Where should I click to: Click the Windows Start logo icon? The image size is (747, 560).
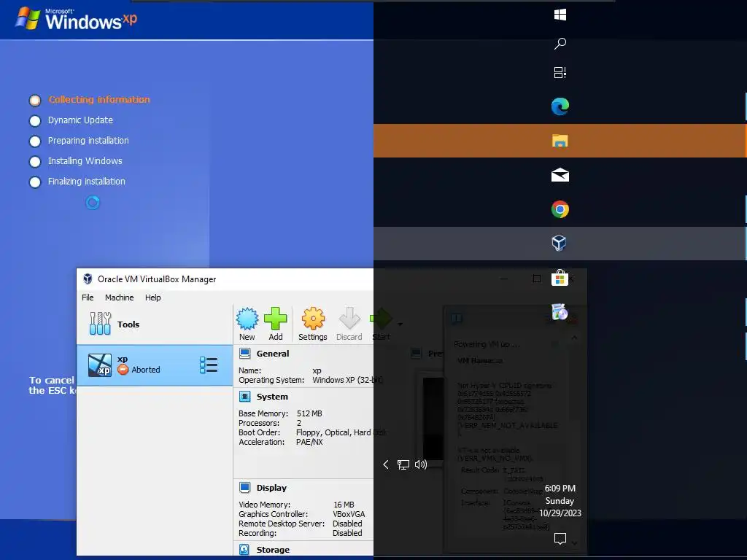560,15
